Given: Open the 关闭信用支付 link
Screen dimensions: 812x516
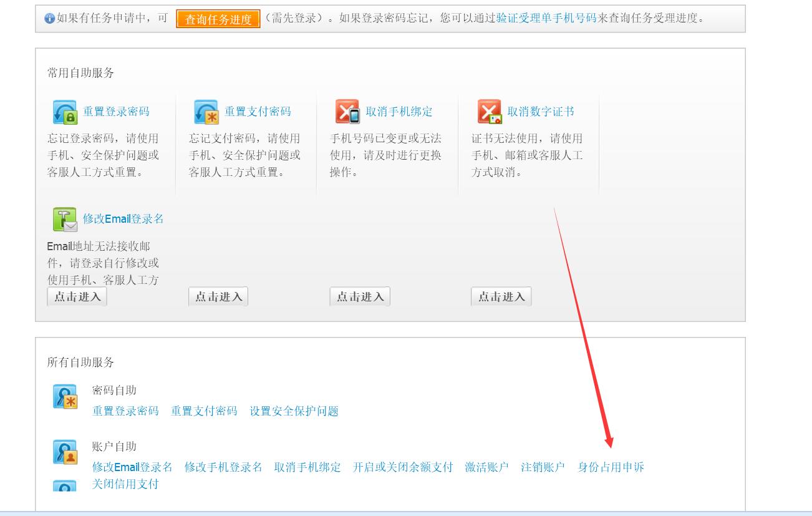Looking at the screenshot, I should coord(125,484).
